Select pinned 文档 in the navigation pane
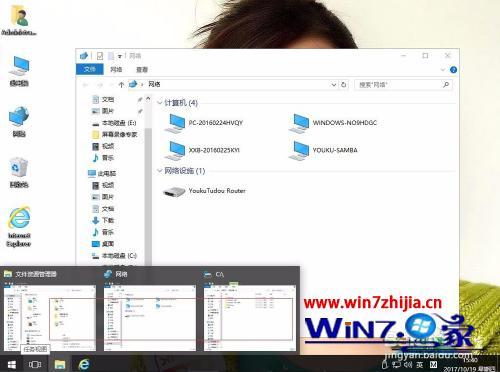500x372 pixels. pos(103,99)
